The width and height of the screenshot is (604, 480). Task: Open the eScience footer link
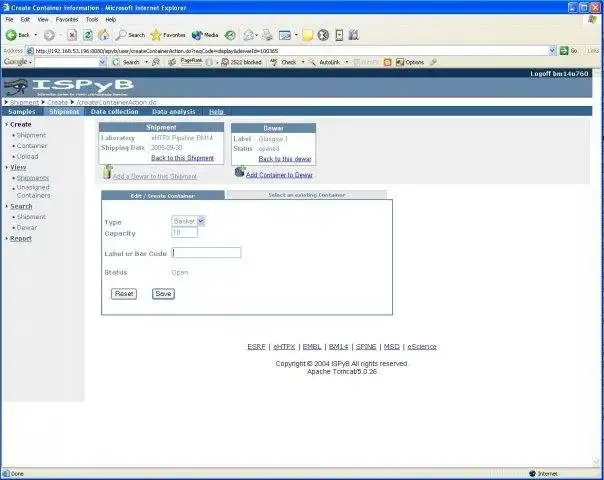point(422,347)
